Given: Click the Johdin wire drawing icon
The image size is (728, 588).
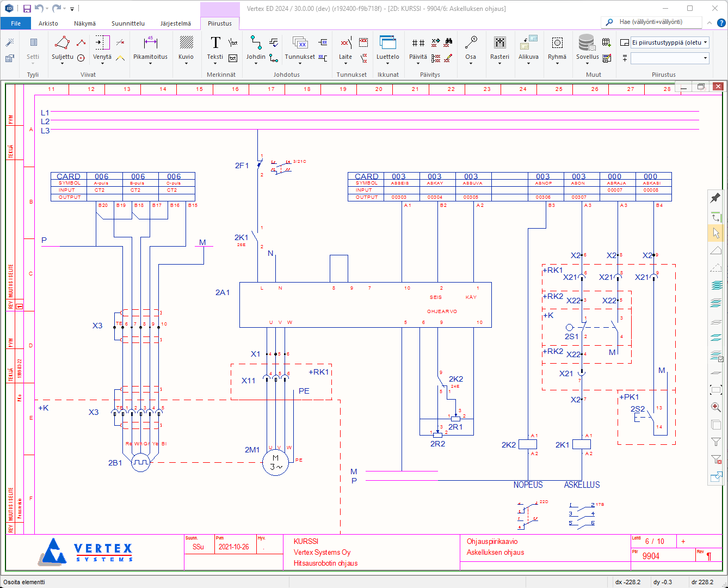Looking at the screenshot, I should pyautogui.click(x=255, y=42).
